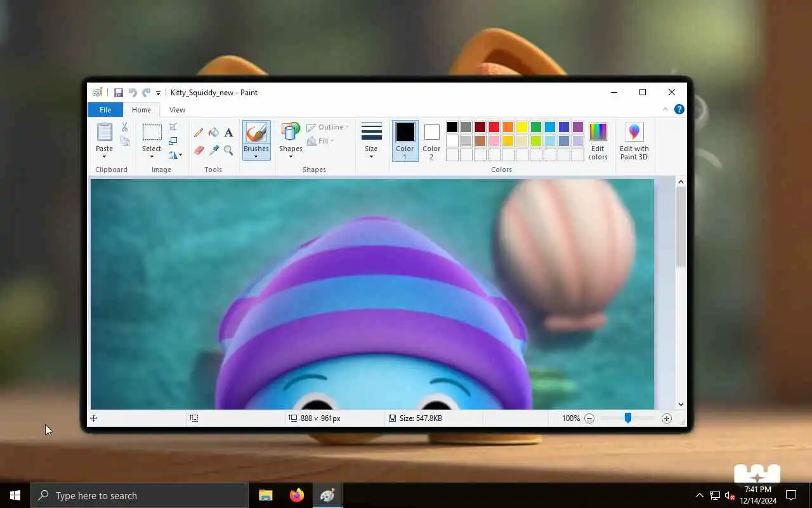Open the shape Fill dropdown
The image size is (812, 508).
pyautogui.click(x=320, y=141)
